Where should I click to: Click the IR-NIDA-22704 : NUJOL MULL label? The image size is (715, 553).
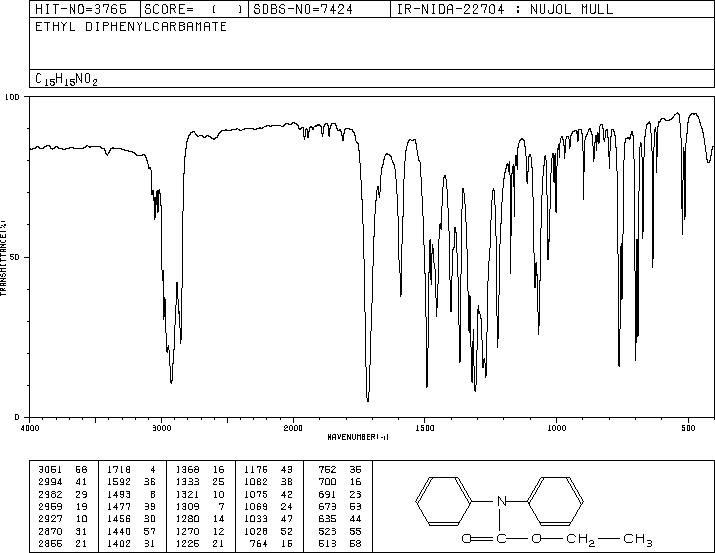(x=505, y=9)
